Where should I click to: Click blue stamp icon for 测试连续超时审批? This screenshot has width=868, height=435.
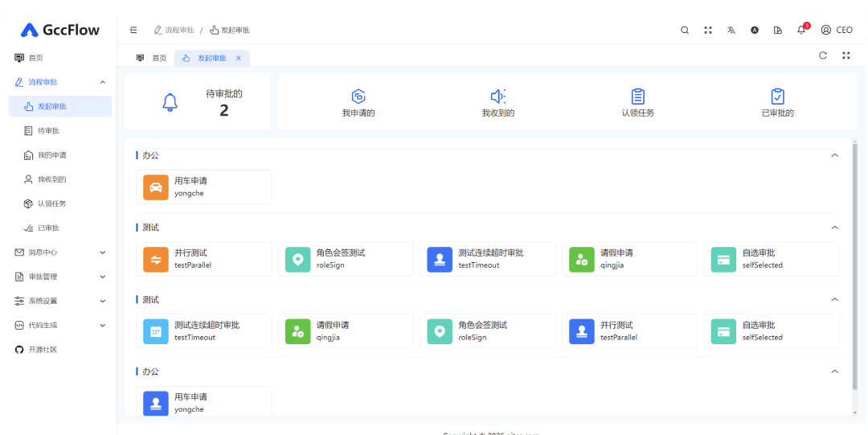(440, 260)
